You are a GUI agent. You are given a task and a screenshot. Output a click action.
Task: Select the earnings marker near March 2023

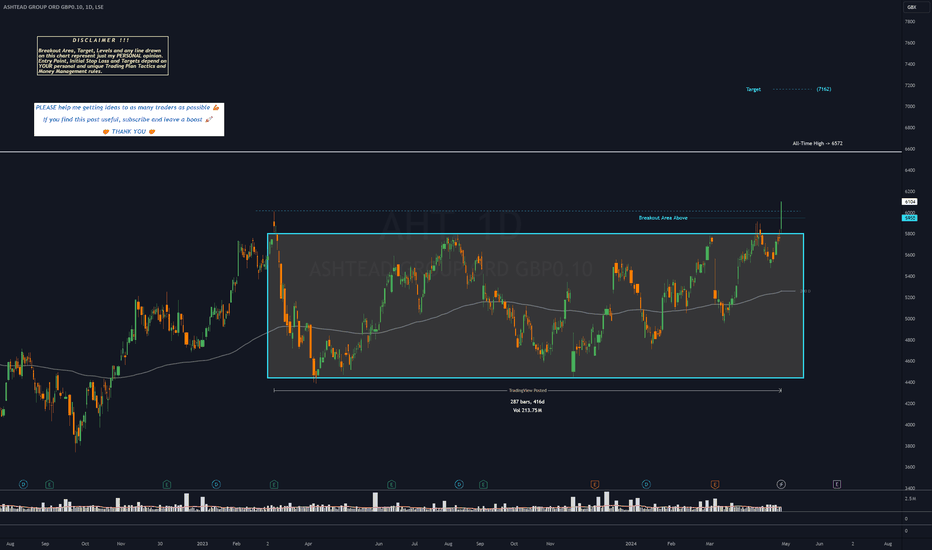(x=274, y=485)
